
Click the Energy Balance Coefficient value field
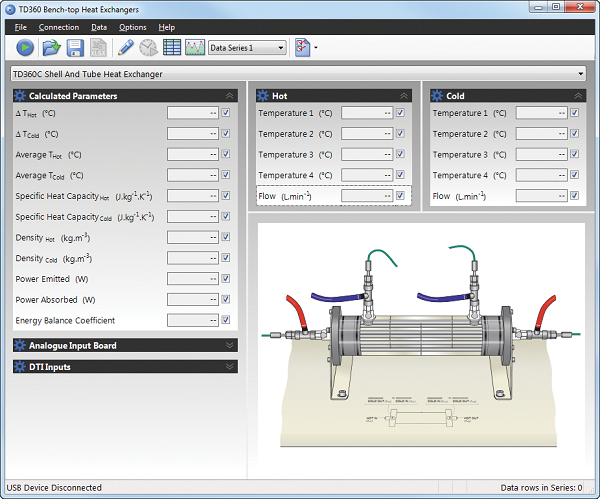tap(192, 321)
